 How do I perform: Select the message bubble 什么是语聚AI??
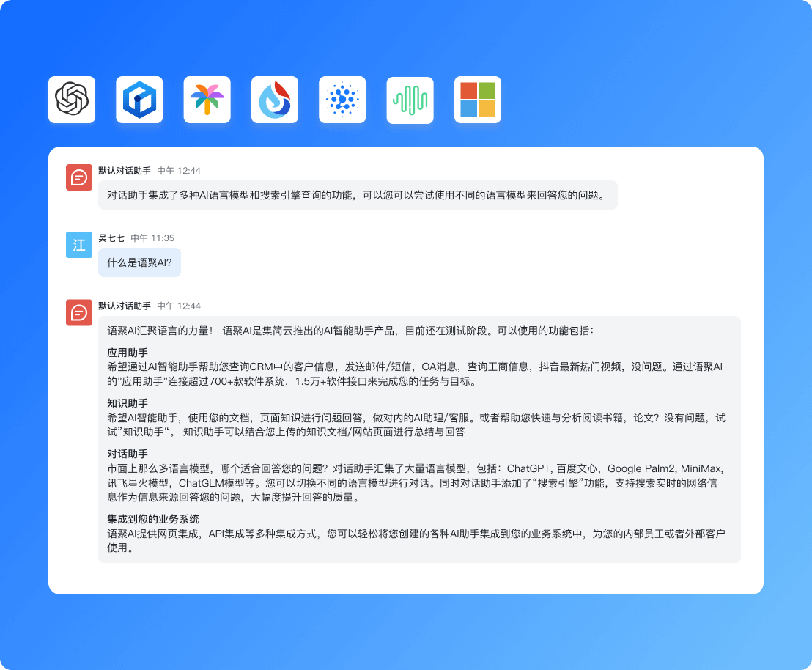pos(139,262)
